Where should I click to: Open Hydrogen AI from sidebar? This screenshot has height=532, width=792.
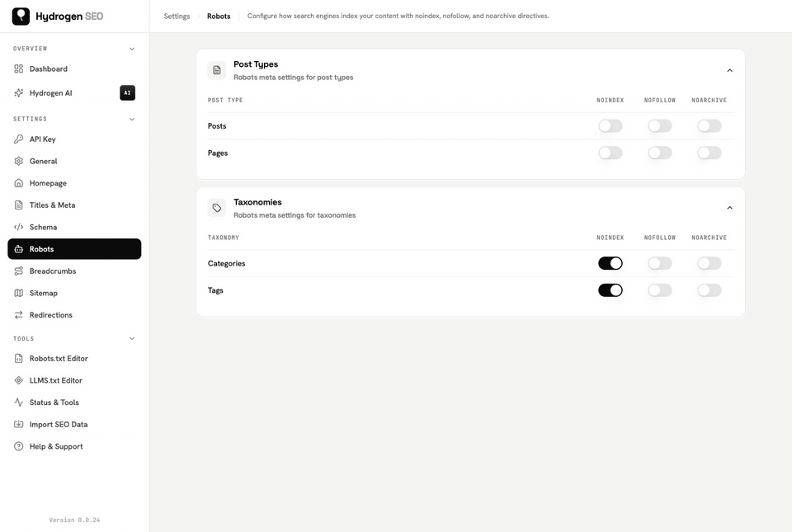point(74,93)
